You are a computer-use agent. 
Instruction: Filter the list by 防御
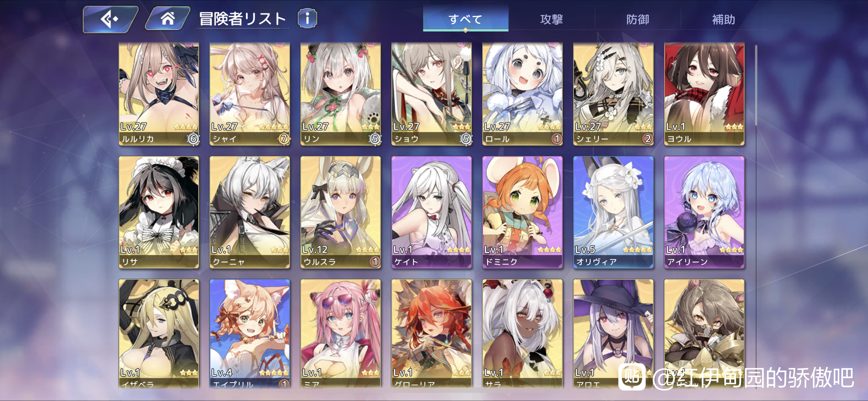638,19
